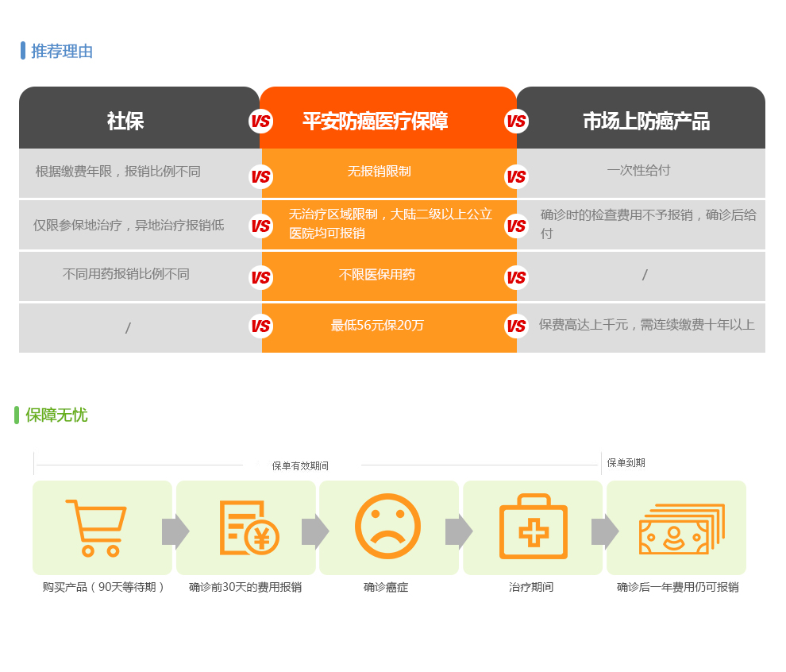Click 无治疗区域限制 cell text
The width and height of the screenshot is (786, 672).
coord(390,224)
